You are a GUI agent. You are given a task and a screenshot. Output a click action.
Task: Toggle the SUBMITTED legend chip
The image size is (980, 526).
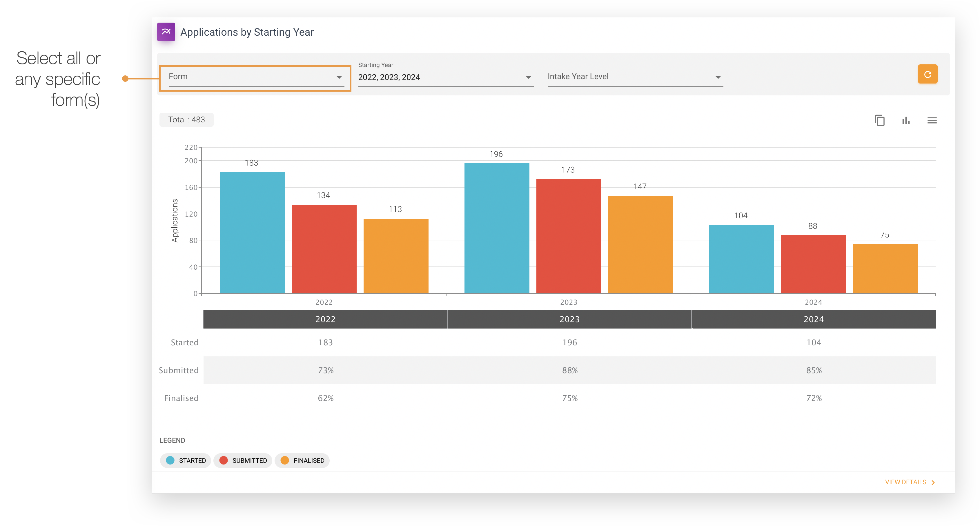click(242, 460)
